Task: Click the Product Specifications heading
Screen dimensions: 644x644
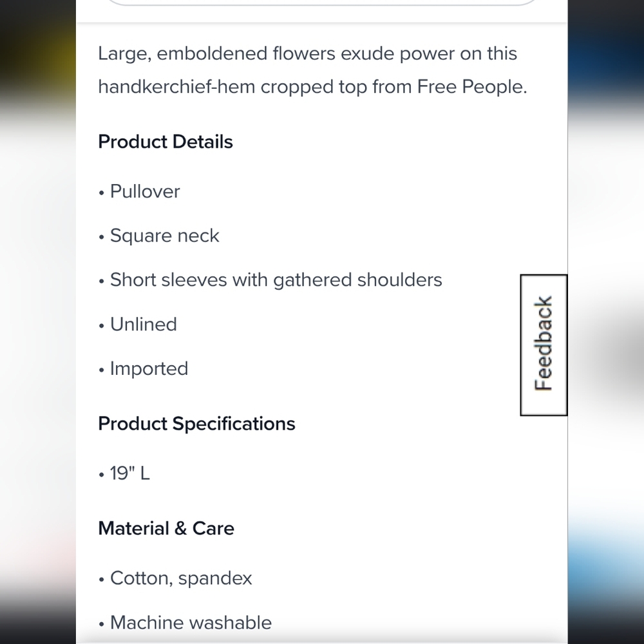Action: pos(196,424)
